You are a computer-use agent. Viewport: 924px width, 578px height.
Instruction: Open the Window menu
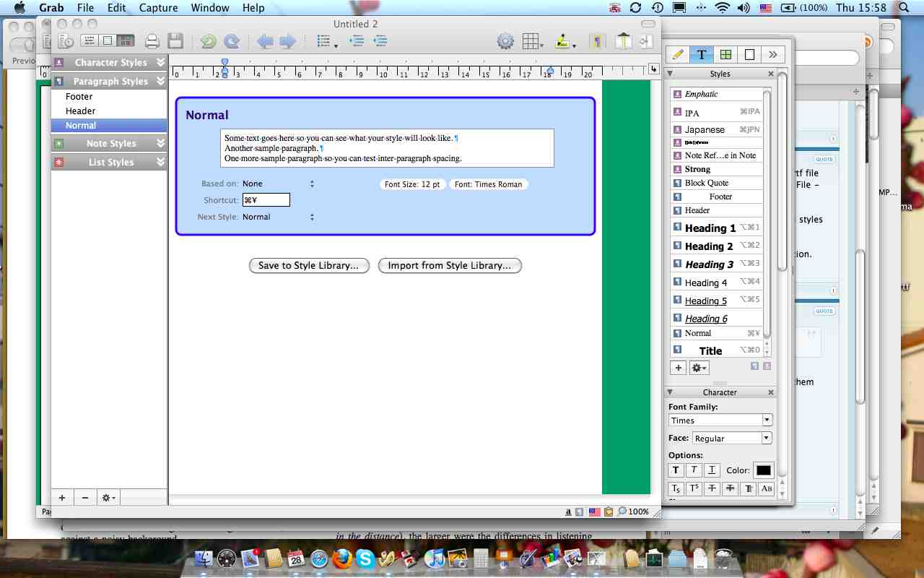[210, 8]
